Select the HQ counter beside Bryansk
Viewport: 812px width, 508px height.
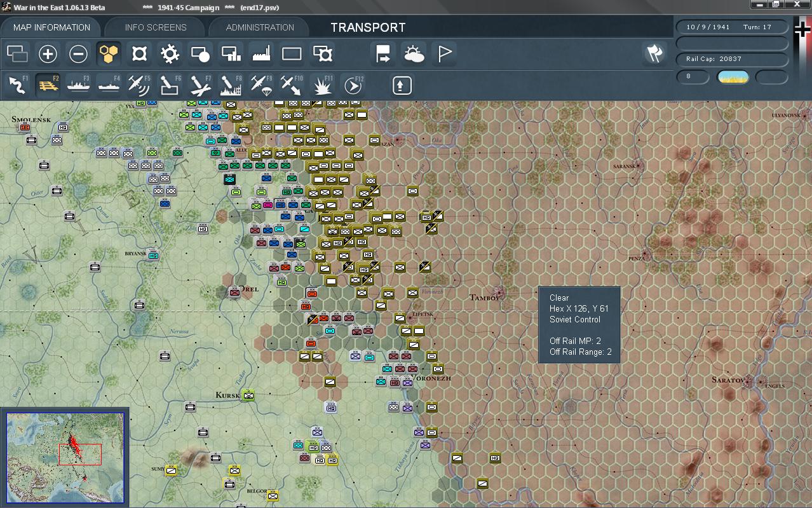152,256
